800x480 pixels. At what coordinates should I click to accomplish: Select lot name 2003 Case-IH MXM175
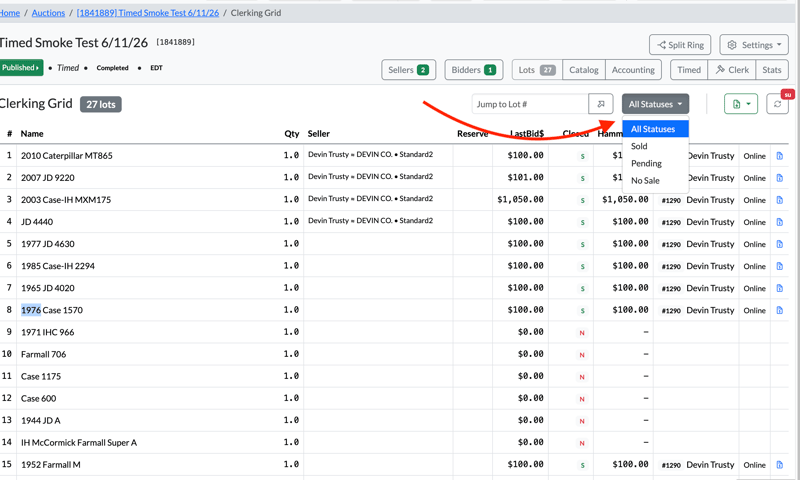66,200
